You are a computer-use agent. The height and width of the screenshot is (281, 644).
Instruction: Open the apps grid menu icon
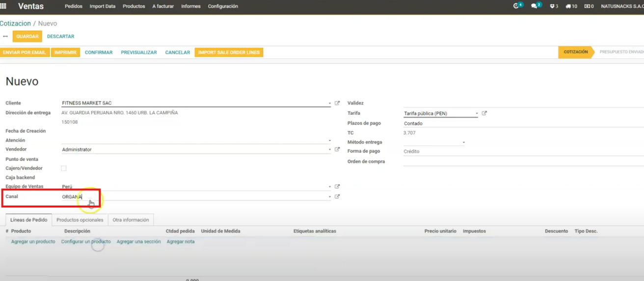click(x=3, y=6)
